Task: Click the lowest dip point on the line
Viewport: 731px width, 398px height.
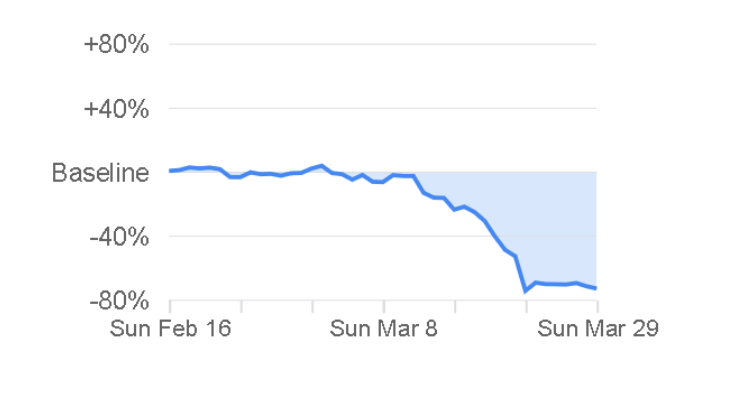Action: click(525, 291)
